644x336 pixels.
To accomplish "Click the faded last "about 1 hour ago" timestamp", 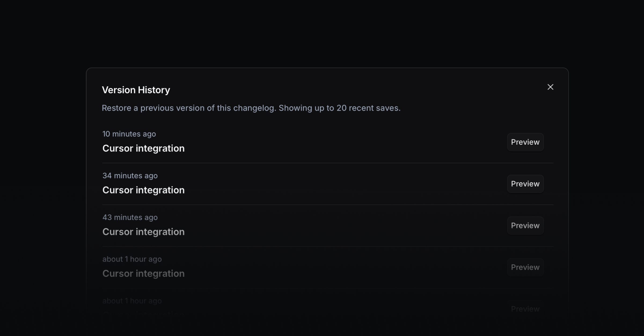I will (x=132, y=301).
